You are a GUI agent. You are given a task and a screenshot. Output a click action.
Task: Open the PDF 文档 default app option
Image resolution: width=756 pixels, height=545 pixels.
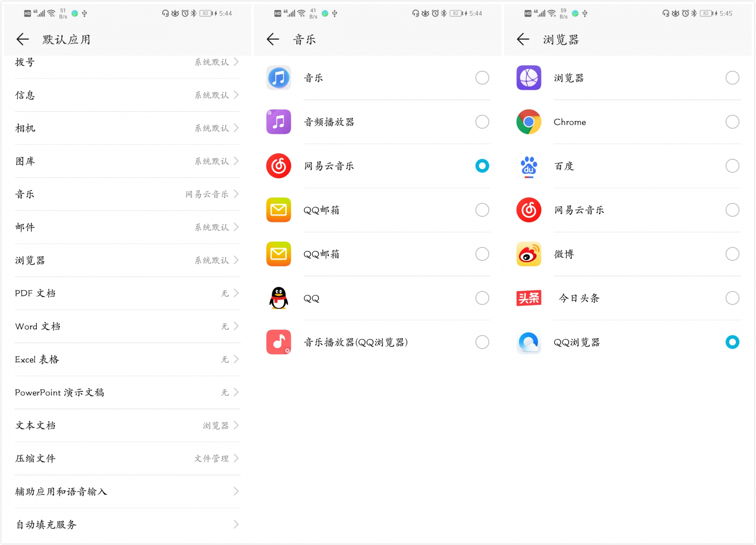coord(127,293)
